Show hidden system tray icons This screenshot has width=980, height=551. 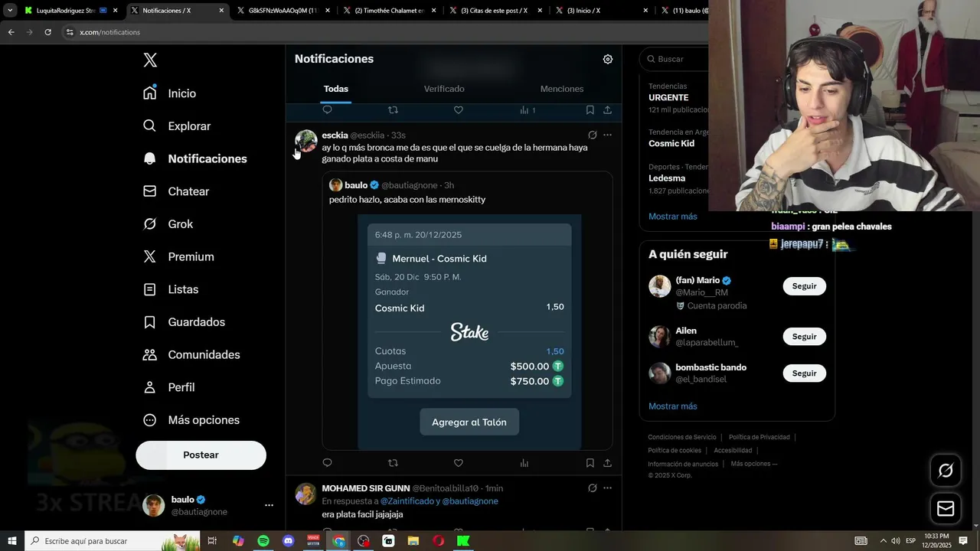[883, 541]
